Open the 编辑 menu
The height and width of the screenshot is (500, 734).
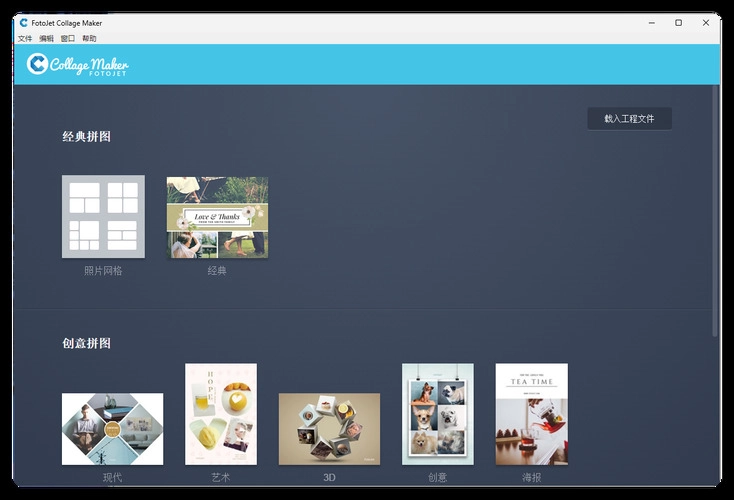46,38
